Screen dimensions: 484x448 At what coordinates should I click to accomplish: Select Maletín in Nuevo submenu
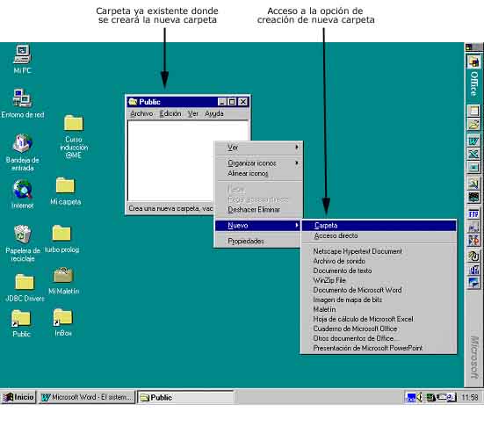(379, 309)
